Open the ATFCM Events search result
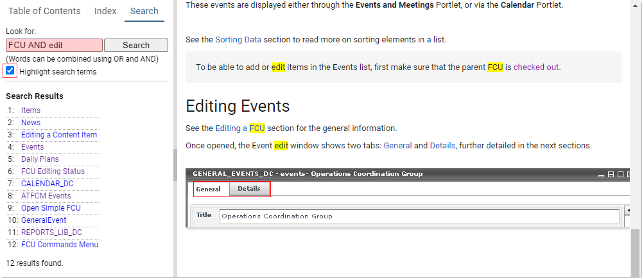The width and height of the screenshot is (644, 280). point(46,196)
